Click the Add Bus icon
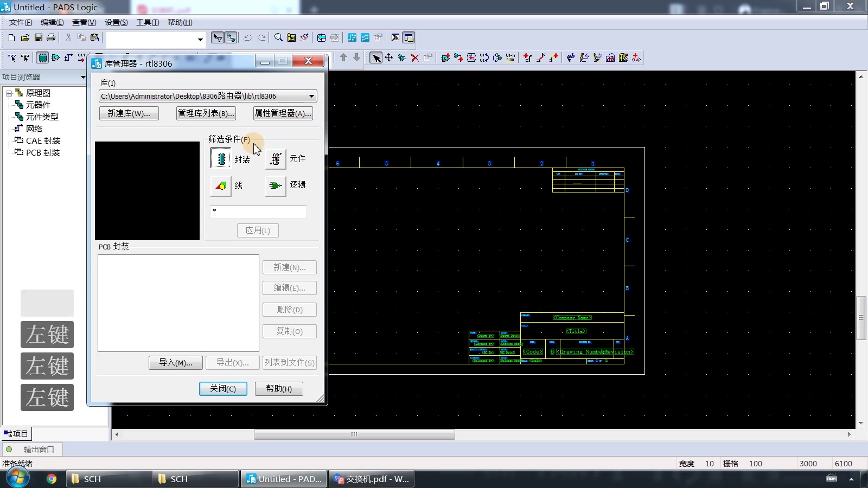This screenshot has height=488, width=868. [x=528, y=58]
